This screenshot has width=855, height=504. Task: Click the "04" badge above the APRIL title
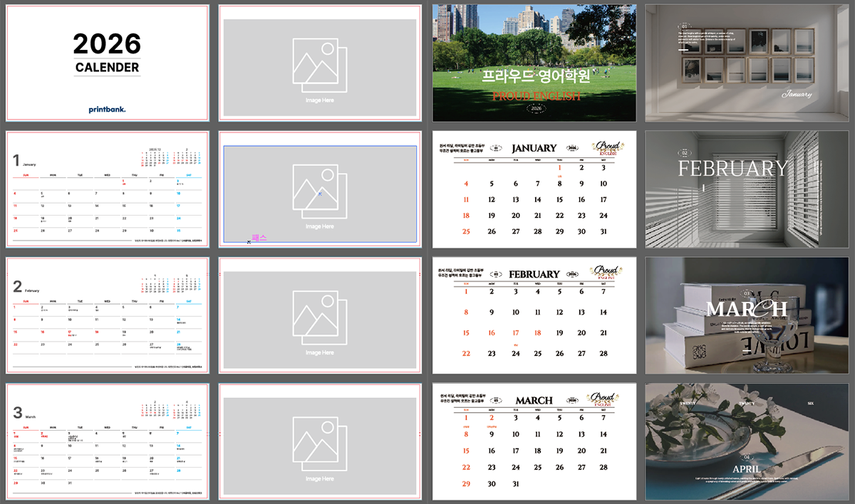point(747,457)
